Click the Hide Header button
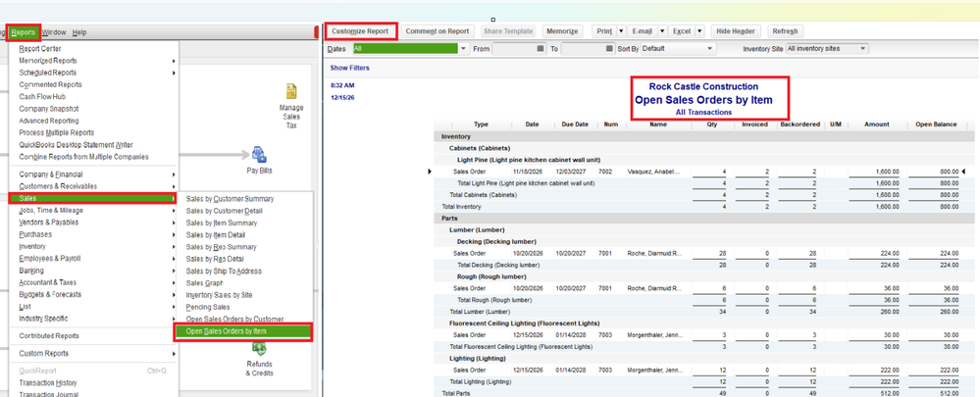Image resolution: width=980 pixels, height=397 pixels. 736,31
